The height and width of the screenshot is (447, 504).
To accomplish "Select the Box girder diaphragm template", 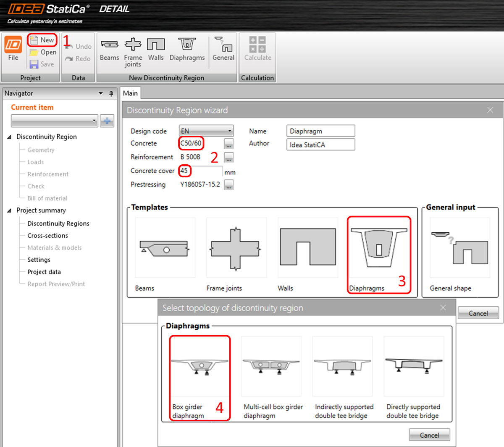I will pyautogui.click(x=200, y=365).
